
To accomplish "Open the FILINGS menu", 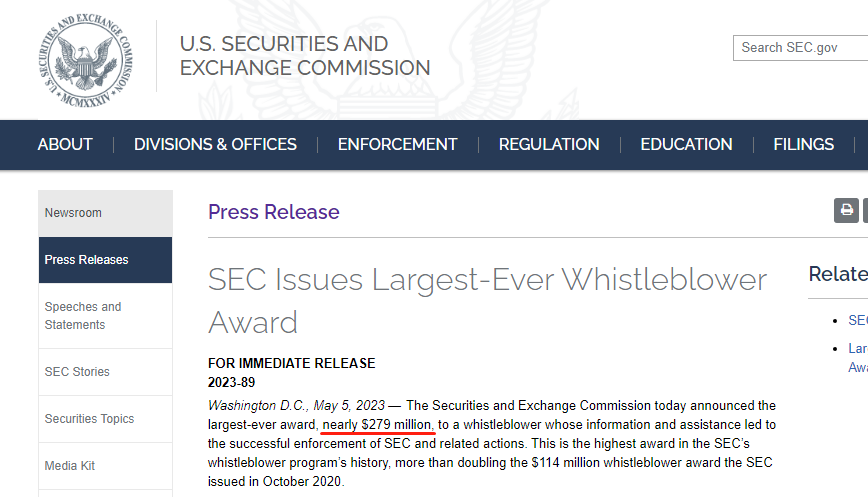I will 804,144.
